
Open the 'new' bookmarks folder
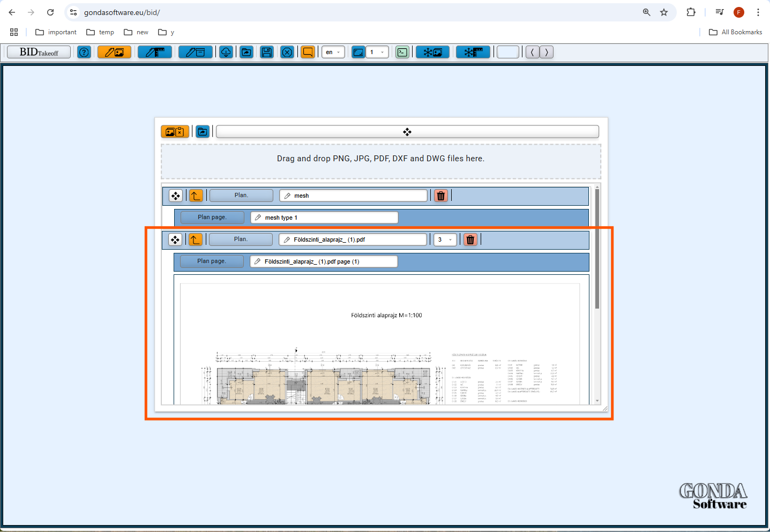pyautogui.click(x=136, y=32)
